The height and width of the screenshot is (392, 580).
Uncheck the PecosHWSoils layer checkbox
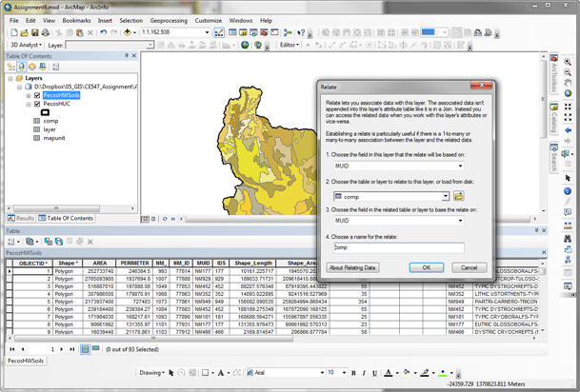pyautogui.click(x=37, y=95)
